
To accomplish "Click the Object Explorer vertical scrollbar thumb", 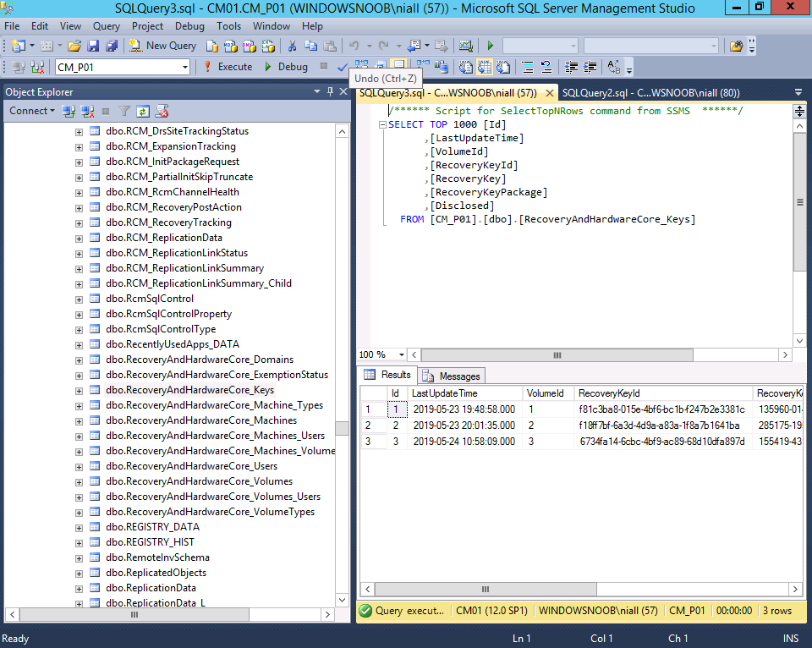I will (342, 428).
